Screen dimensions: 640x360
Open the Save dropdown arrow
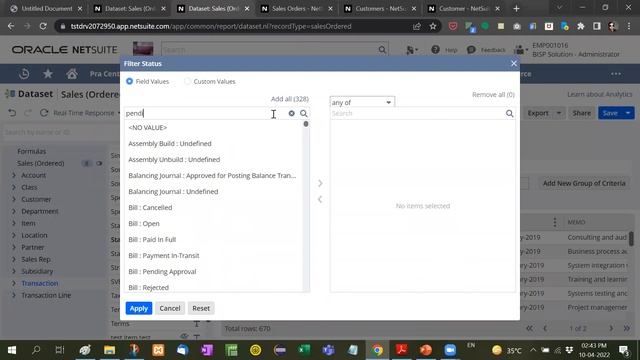[x=628, y=113]
